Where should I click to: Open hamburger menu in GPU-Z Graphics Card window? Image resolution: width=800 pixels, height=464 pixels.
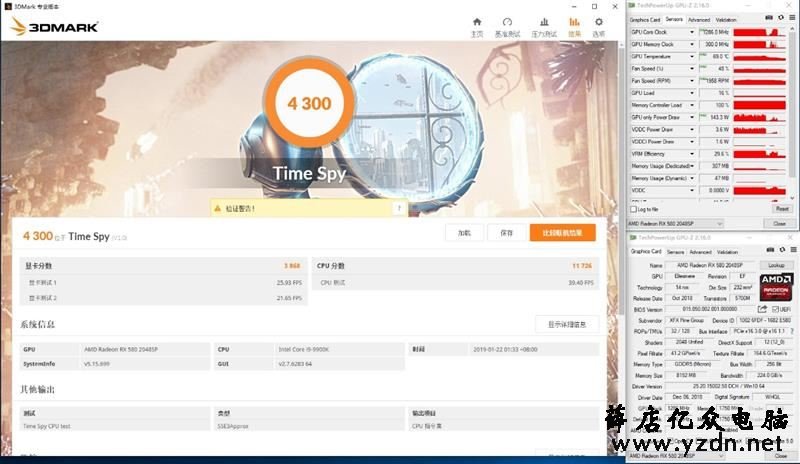(x=793, y=250)
